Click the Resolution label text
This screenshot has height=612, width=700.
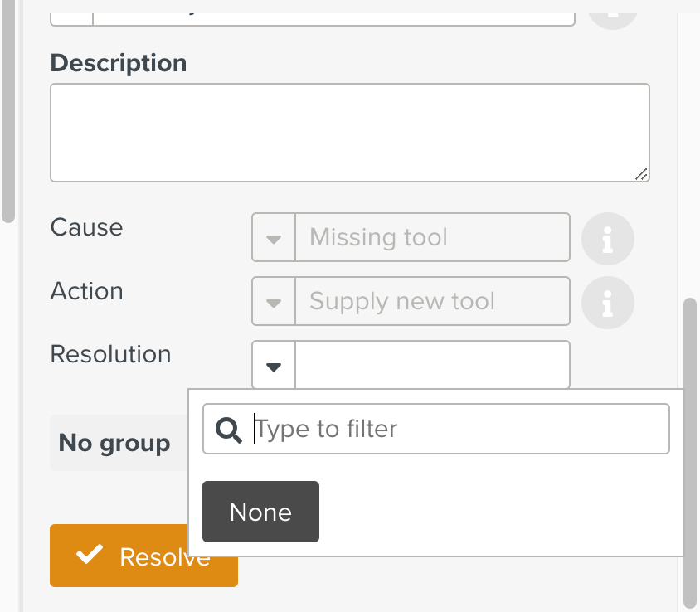pyautogui.click(x=110, y=354)
